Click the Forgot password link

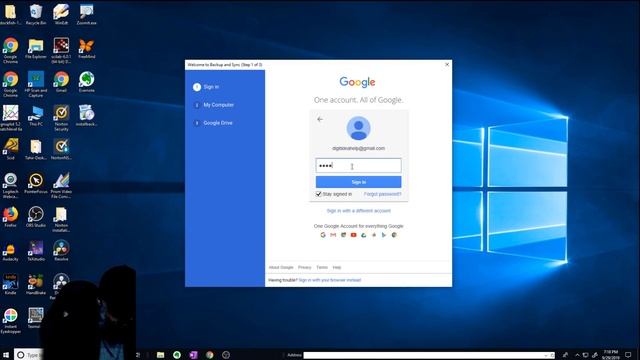382,194
